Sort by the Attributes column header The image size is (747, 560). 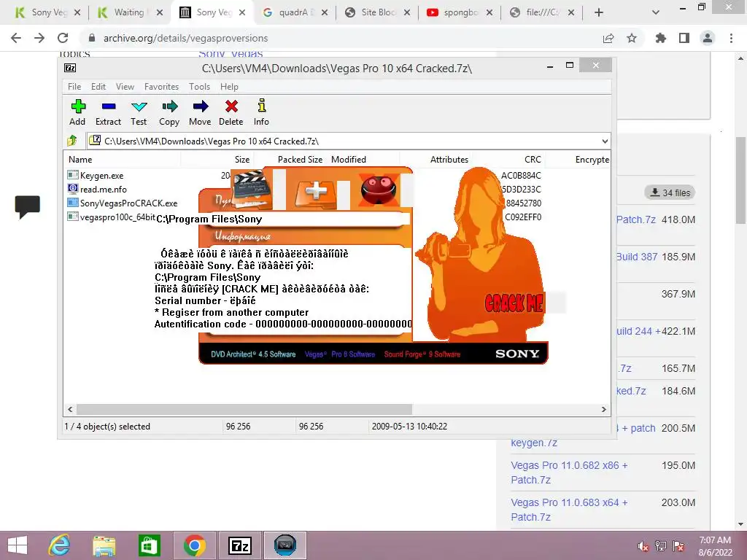pyautogui.click(x=449, y=160)
